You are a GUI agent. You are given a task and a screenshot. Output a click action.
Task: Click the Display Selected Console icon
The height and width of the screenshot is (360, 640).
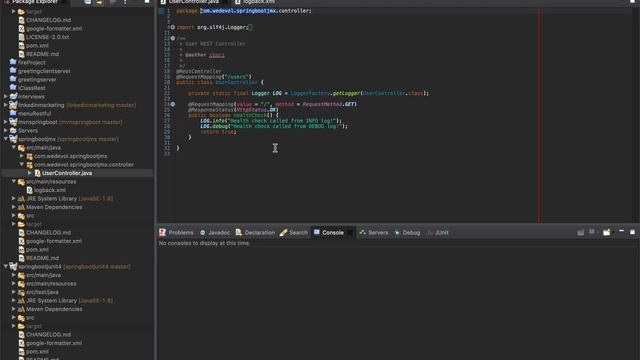click(x=592, y=232)
